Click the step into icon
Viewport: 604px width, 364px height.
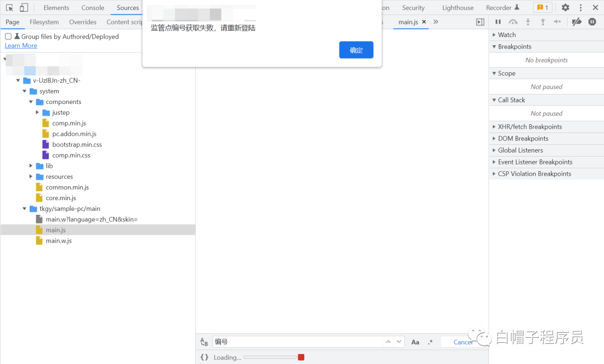(528, 22)
